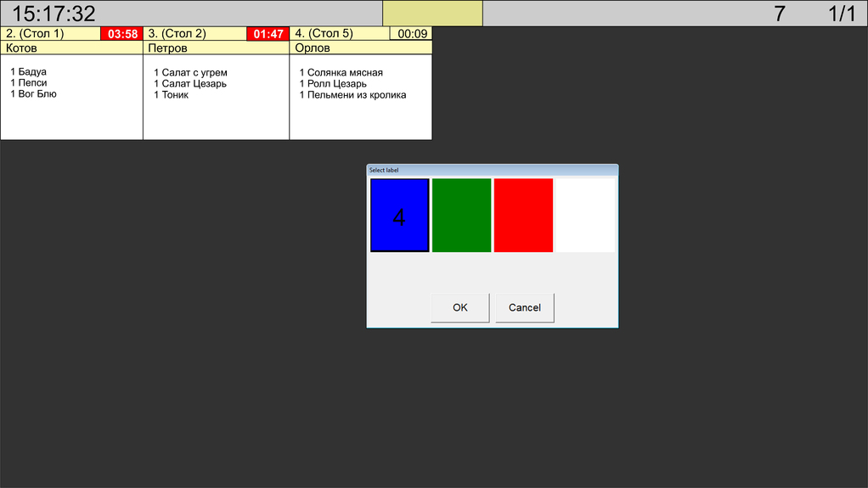Select the white label swatch
Viewport: 868px width, 488px height.
pos(584,216)
